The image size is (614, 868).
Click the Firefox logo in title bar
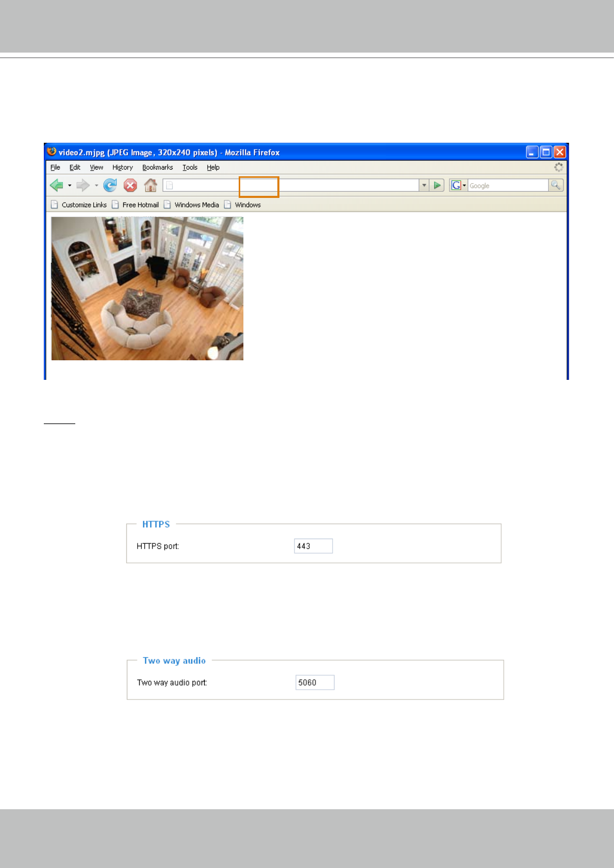[52, 152]
